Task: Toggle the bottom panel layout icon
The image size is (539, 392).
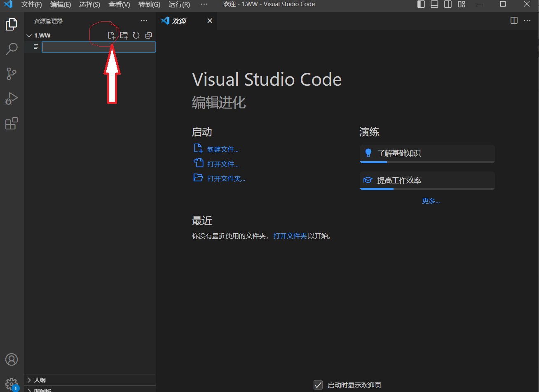Action: 434,4
